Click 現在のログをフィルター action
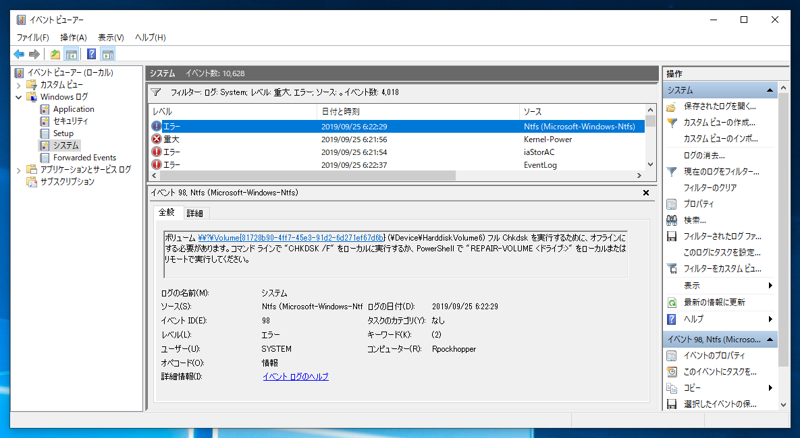 [x=721, y=172]
